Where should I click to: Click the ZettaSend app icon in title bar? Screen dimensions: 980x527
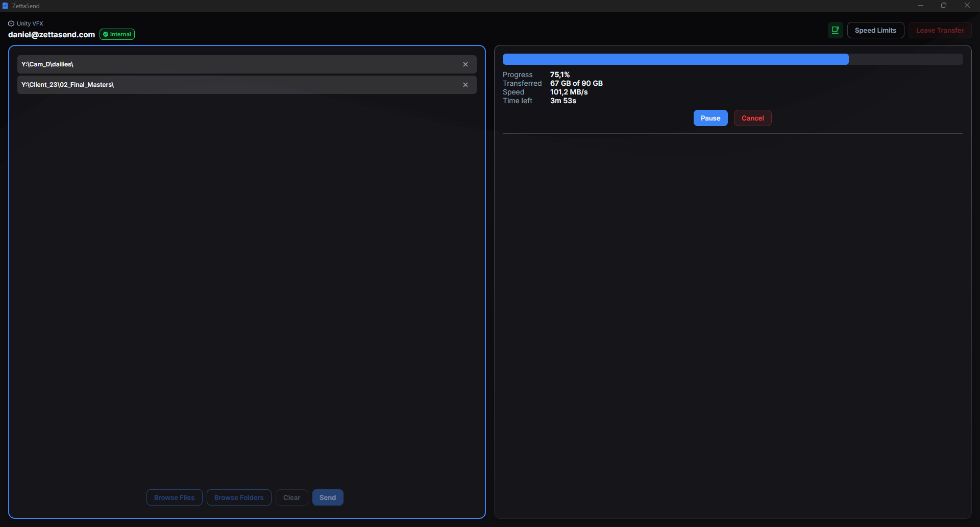pyautogui.click(x=5, y=6)
